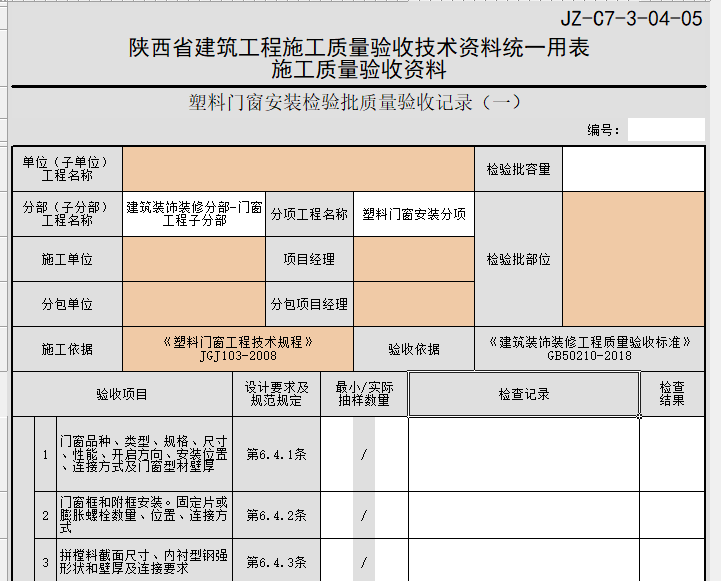Click the 建筑装饰装修分部-门窗工程子分部 cell

click(194, 214)
